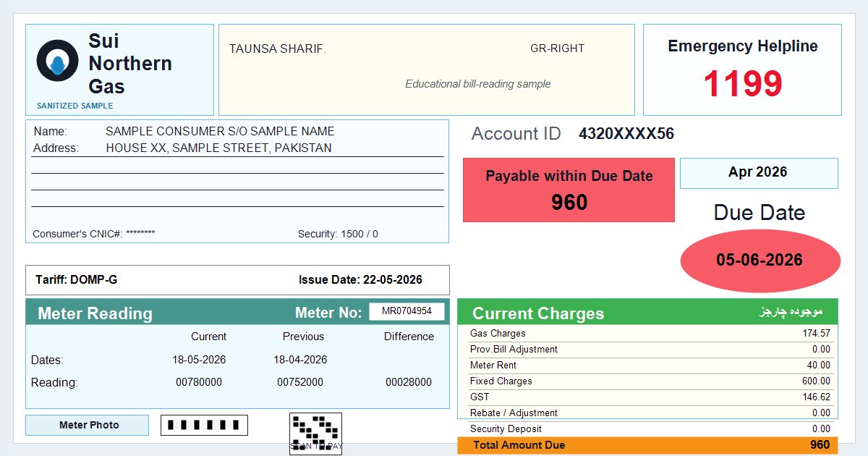The height and width of the screenshot is (456, 868).
Task: Click the Emergency Helpline number 1199
Action: [742, 84]
